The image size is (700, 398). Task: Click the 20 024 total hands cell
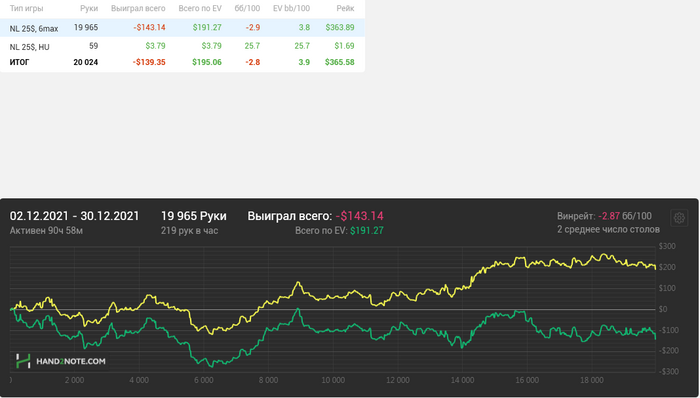pyautogui.click(x=86, y=62)
